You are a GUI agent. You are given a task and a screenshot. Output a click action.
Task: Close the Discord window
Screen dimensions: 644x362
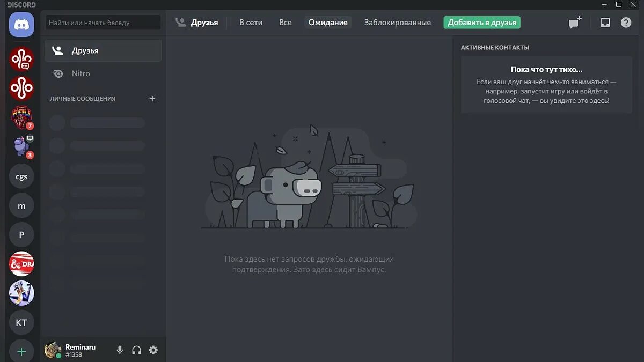coord(634,4)
